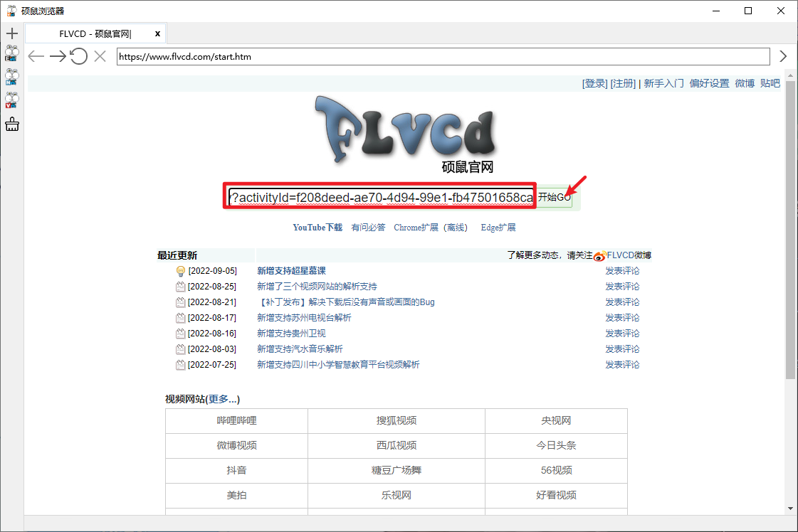This screenshot has width=798, height=532.
Task: Click the page vertical scrollbar thumb
Action: point(790,230)
